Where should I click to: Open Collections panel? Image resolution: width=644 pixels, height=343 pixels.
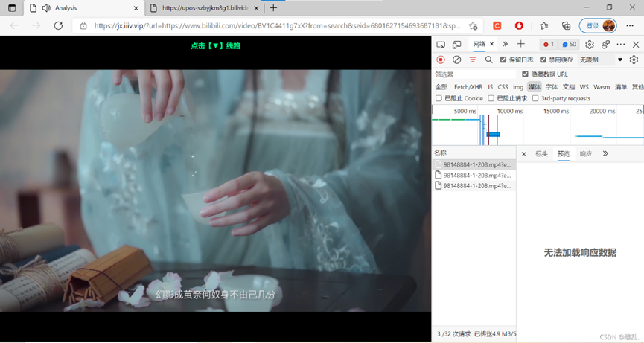coord(567,25)
